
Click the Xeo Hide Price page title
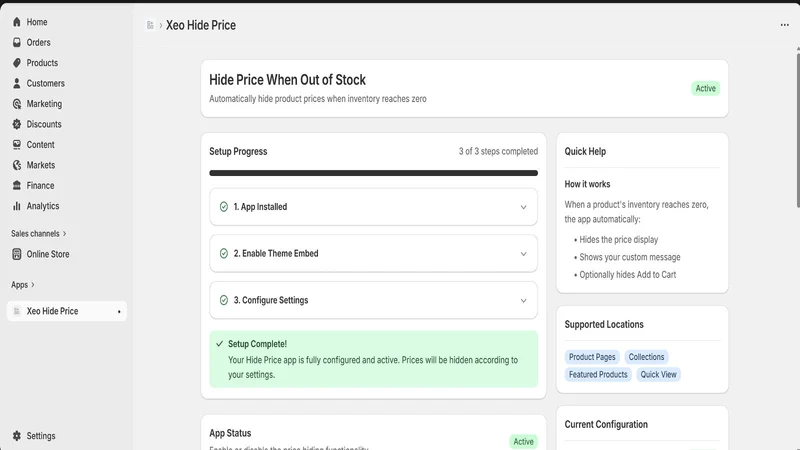(201, 25)
